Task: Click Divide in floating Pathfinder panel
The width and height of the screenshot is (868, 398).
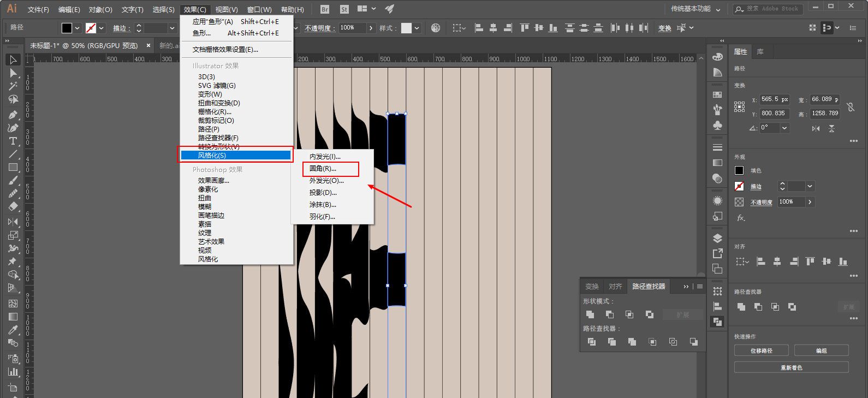Action: (592, 342)
